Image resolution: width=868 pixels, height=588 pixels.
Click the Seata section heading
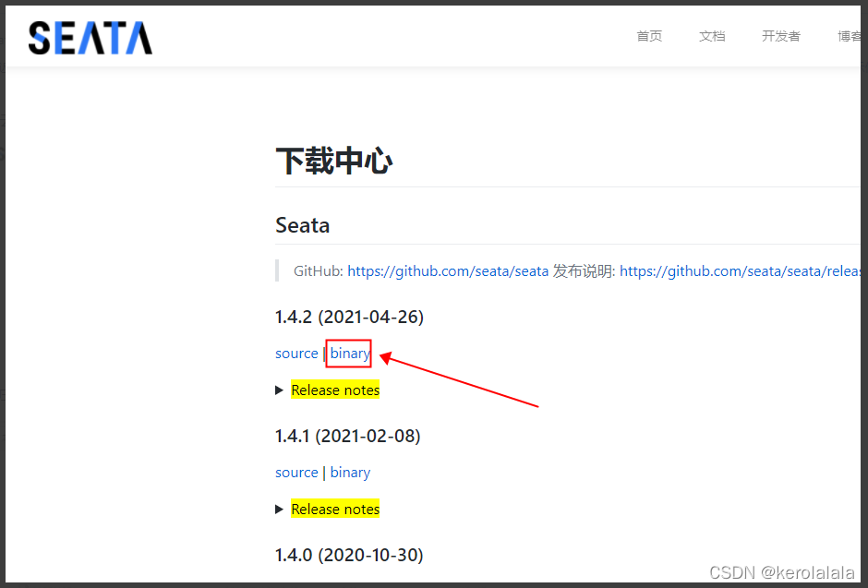click(302, 225)
